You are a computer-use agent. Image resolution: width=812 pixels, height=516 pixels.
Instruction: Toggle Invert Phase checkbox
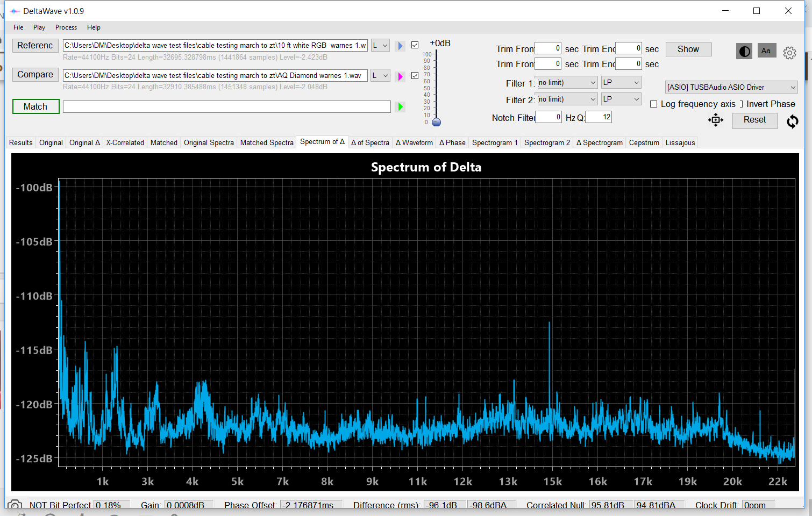tap(741, 104)
